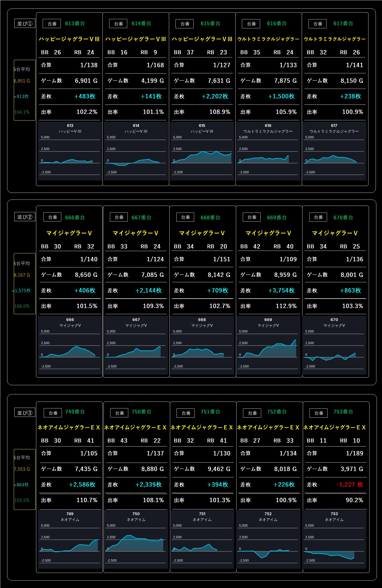View the 616 ウルトラミラクルジャグラー payout graph
This screenshot has width=382, height=588.
tap(268, 151)
